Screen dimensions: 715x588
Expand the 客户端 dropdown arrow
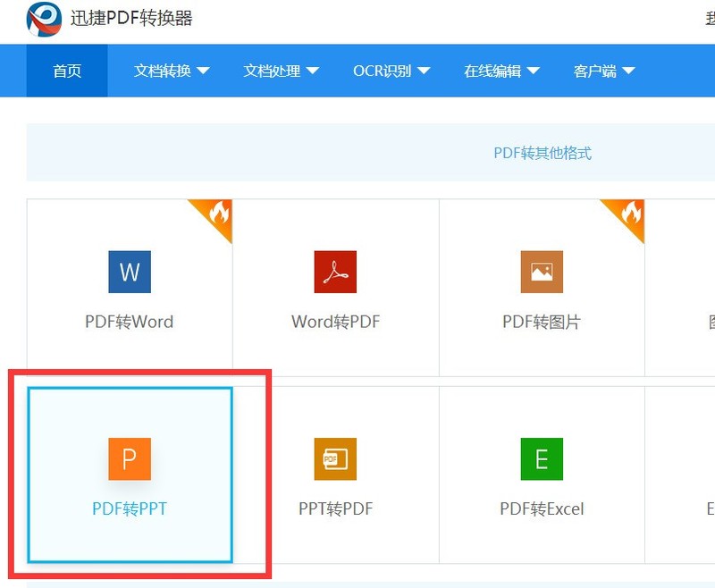tap(628, 71)
